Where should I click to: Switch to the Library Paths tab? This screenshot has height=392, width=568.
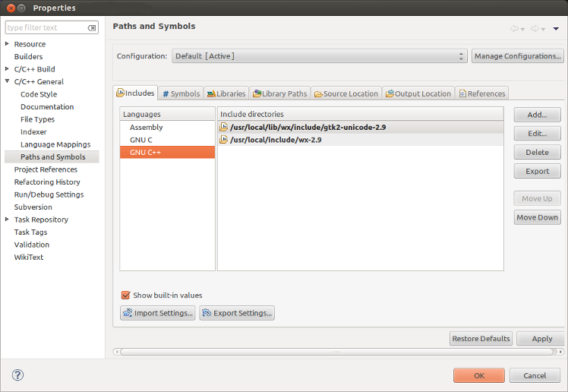(279, 93)
